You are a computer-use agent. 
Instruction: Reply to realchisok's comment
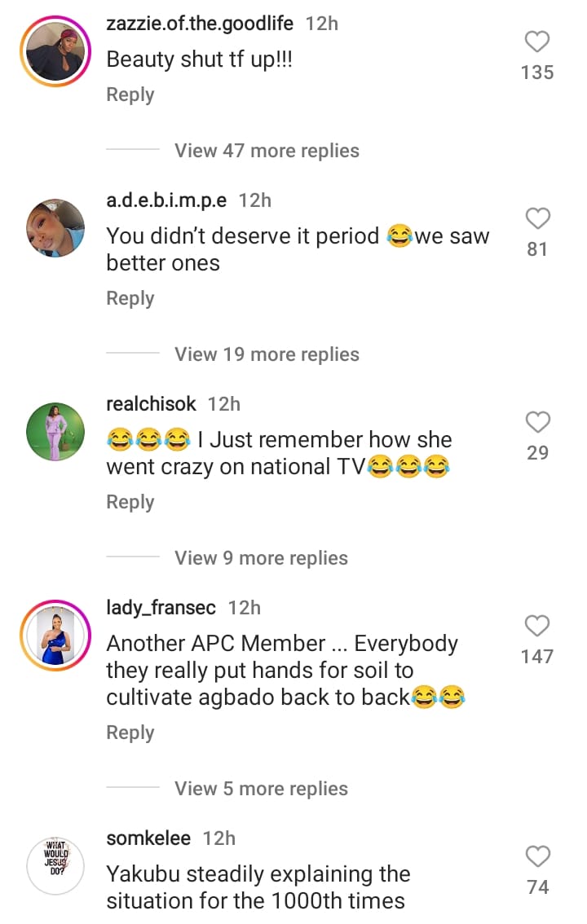coord(130,502)
